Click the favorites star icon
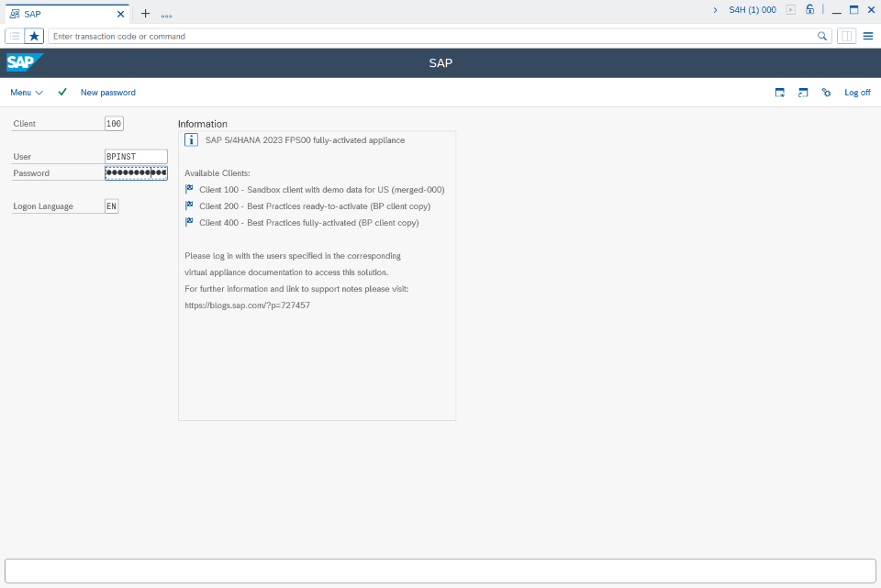This screenshot has width=881, height=588. pyautogui.click(x=34, y=36)
